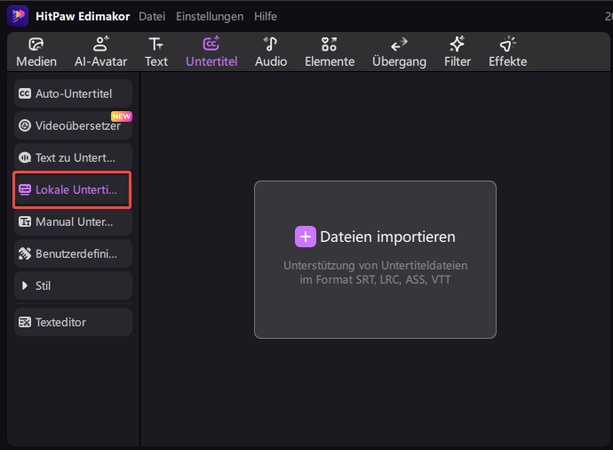
Task: Click the Untertitel tab
Action: pyautogui.click(x=211, y=52)
